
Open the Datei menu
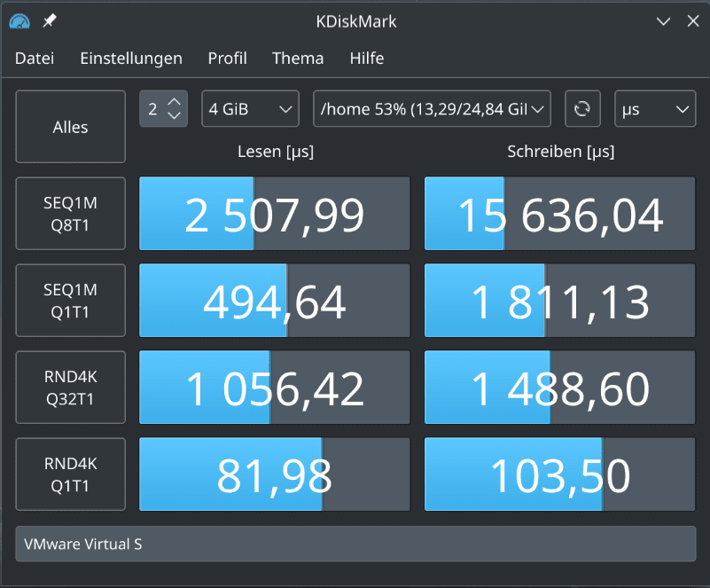pyautogui.click(x=35, y=59)
